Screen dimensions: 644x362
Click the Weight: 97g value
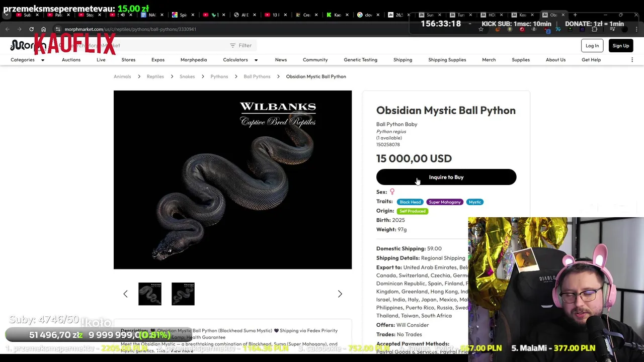pyautogui.click(x=391, y=230)
